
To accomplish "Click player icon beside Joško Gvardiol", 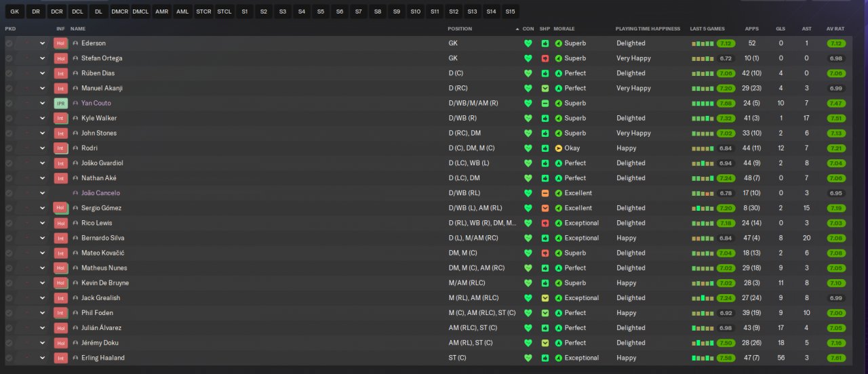I will pyautogui.click(x=75, y=163).
